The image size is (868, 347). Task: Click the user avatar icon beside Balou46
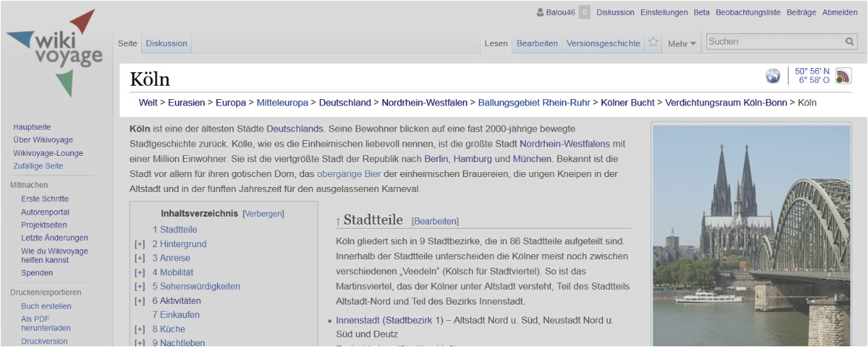point(541,12)
